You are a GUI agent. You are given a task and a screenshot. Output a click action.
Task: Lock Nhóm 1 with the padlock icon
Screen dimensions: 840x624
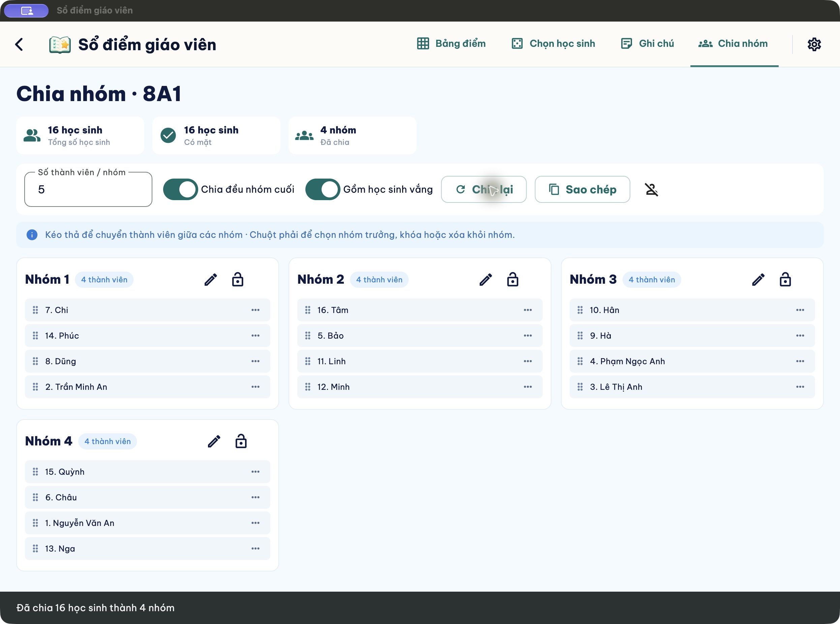pos(238,280)
